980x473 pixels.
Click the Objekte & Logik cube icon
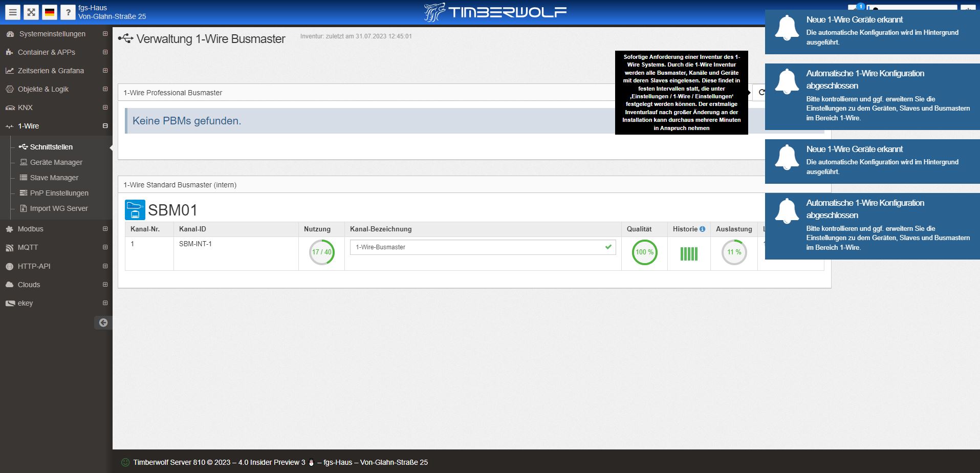9,89
